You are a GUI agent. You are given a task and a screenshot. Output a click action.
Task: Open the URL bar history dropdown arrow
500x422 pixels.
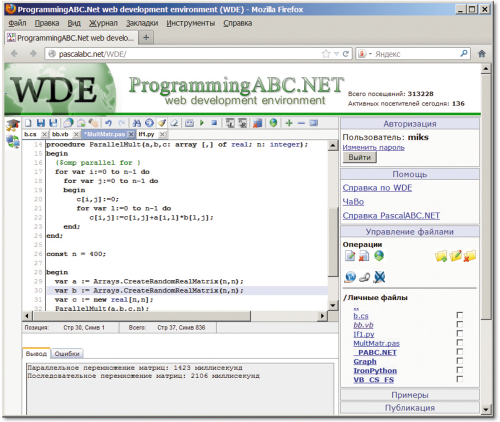[336, 54]
